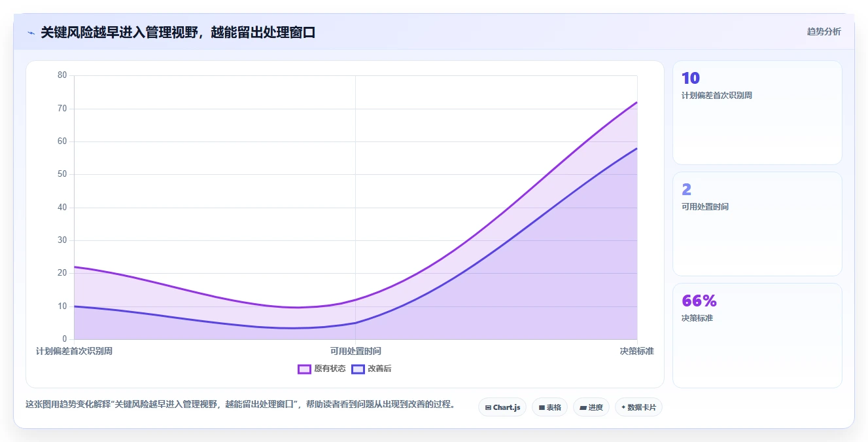Viewport: 868px width, 442px height.
Task: Click the x-axis label 可用处置时间
Action: coord(355,351)
